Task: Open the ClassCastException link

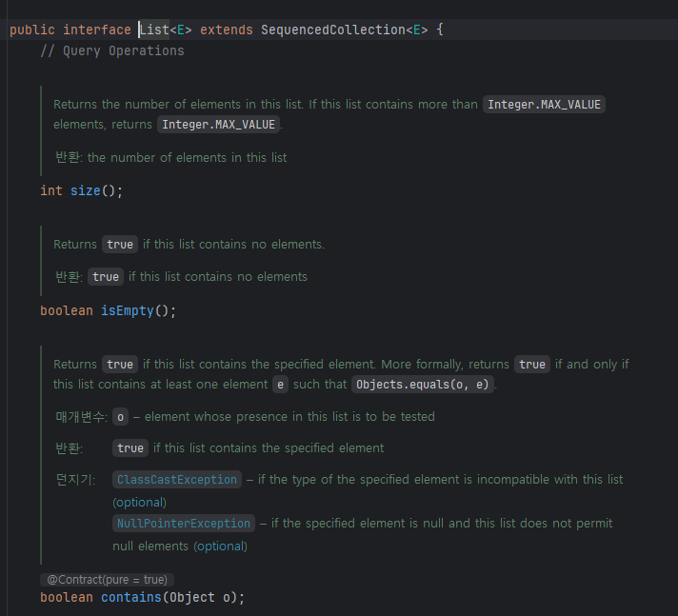Action: click(x=177, y=480)
